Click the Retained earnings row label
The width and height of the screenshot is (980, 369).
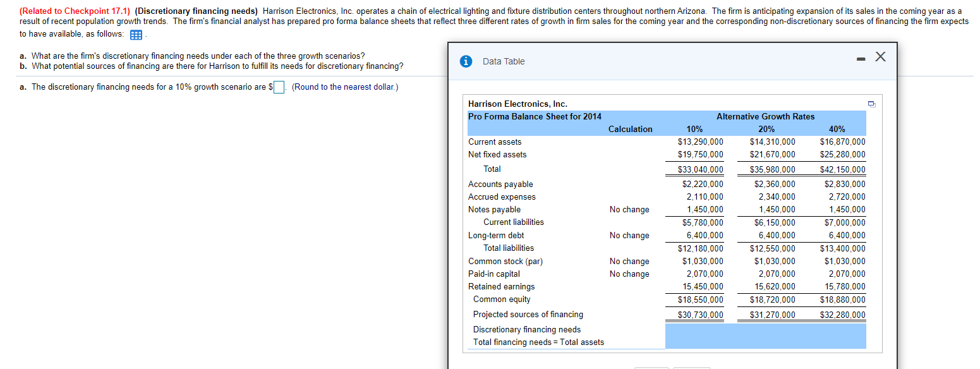[502, 287]
